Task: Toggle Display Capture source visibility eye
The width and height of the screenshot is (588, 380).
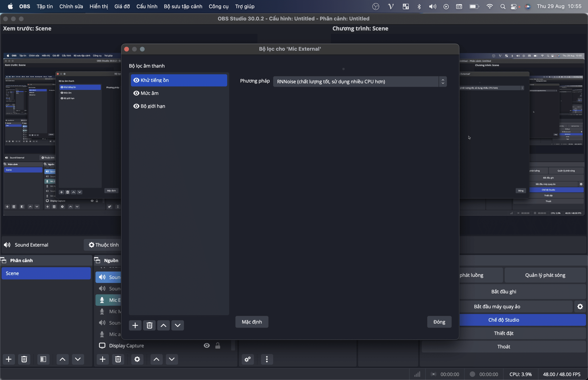Action: click(x=207, y=346)
